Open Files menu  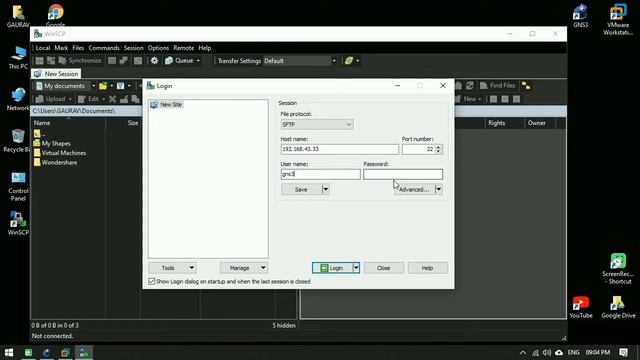(x=78, y=48)
